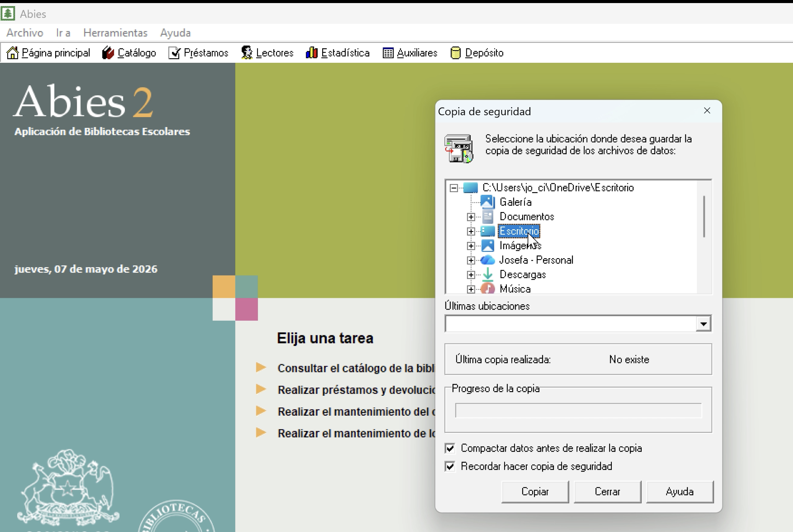Viewport: 793px width, 532px height.
Task: Click the date 'jueves, 07 de mayo de 2026'
Action: pyautogui.click(x=86, y=269)
